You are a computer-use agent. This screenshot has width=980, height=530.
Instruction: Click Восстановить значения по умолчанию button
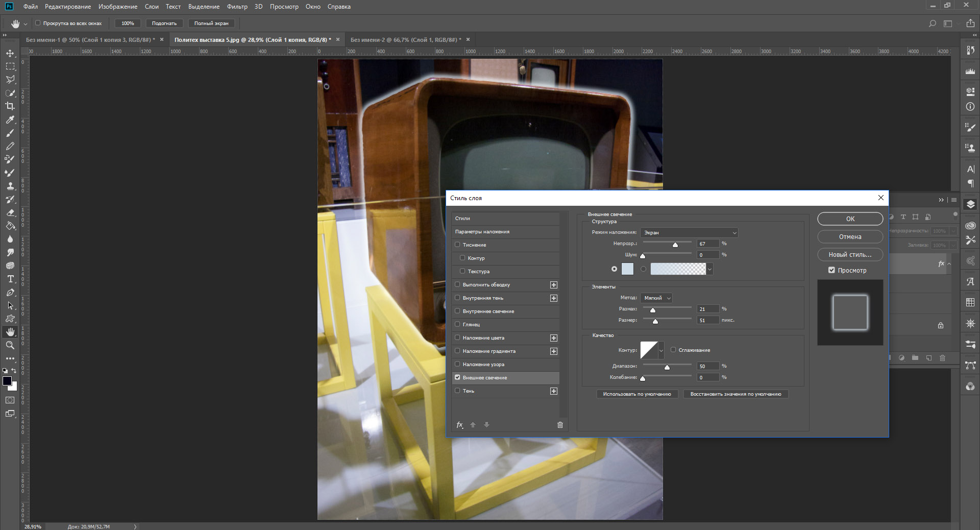point(736,394)
